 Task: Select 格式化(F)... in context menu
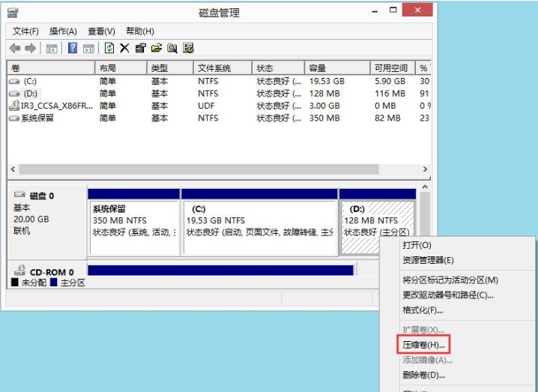[423, 310]
